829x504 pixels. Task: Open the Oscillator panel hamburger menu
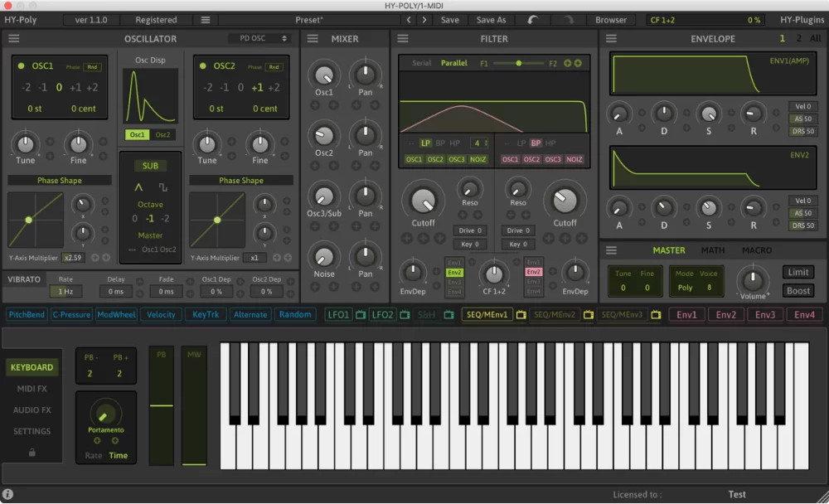(13, 38)
